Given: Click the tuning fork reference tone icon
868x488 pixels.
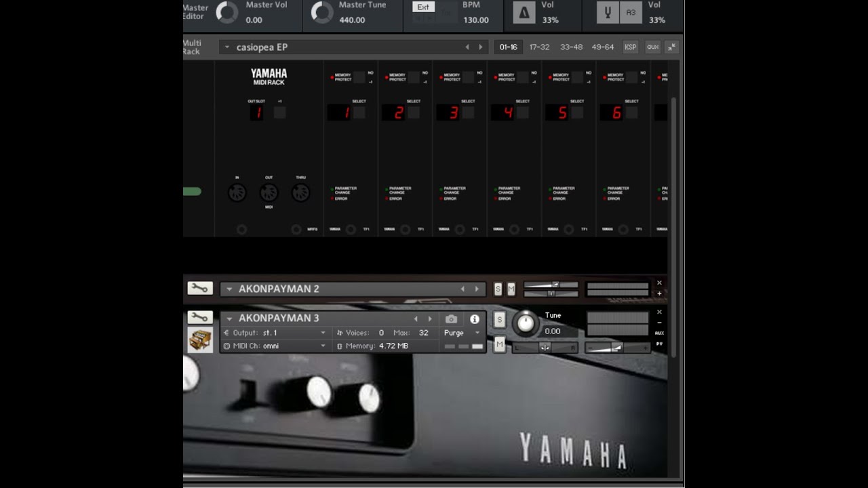Looking at the screenshot, I should (608, 13).
